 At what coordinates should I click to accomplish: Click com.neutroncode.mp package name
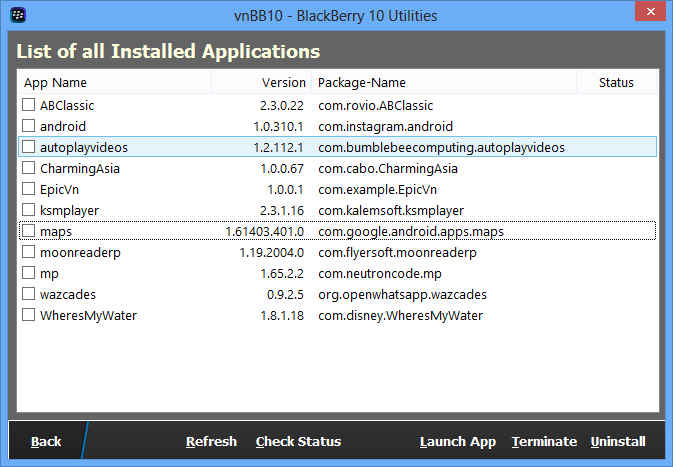point(380,274)
